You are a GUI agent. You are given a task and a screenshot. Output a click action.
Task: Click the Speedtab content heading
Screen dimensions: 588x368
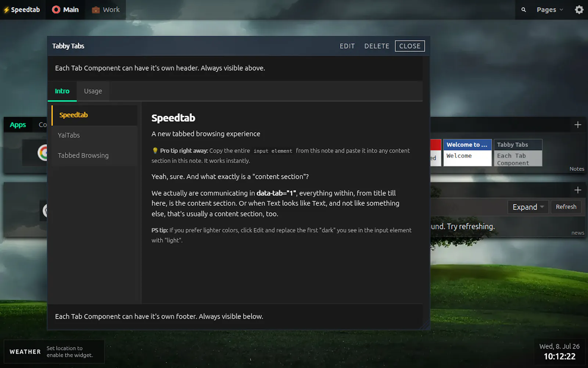[173, 118]
